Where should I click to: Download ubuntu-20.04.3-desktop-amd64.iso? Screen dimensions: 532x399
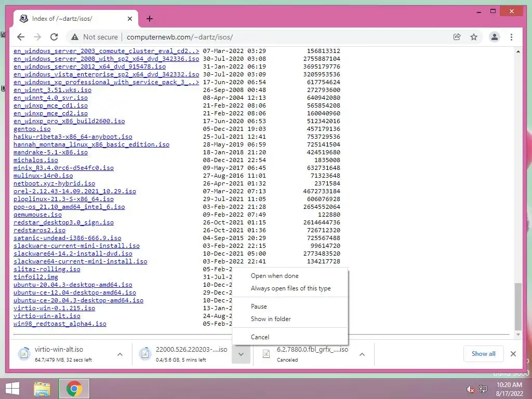pos(73,285)
